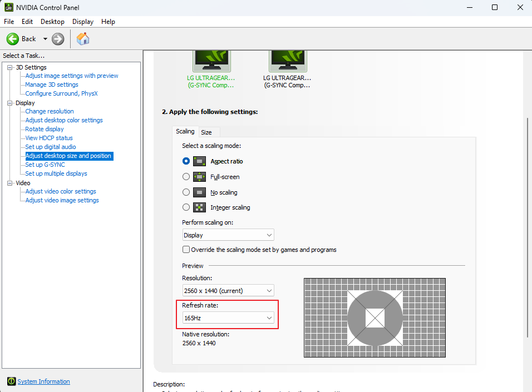Image resolution: width=532 pixels, height=392 pixels.
Task: Select the Full-screen radio button
Action: tap(186, 177)
